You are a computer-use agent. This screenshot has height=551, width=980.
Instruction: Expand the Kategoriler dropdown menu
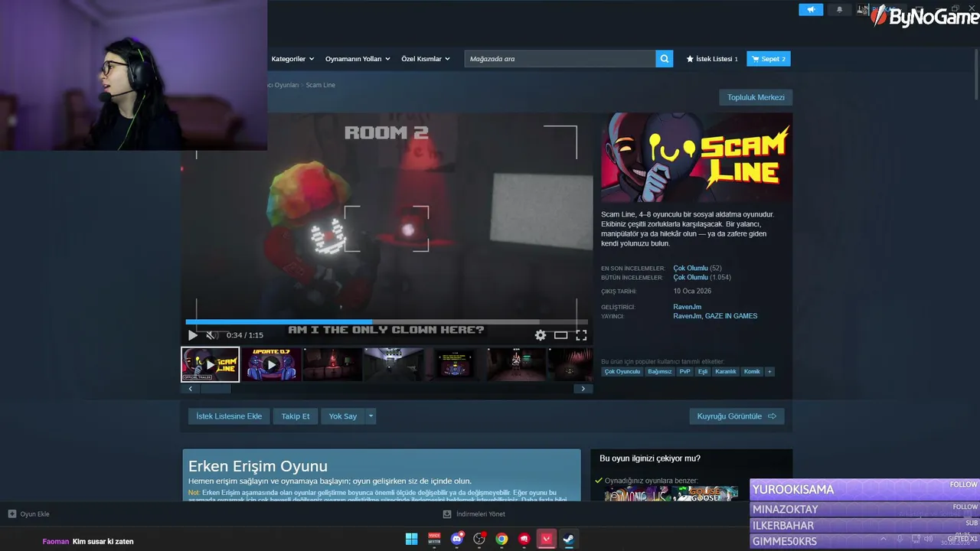(292, 59)
